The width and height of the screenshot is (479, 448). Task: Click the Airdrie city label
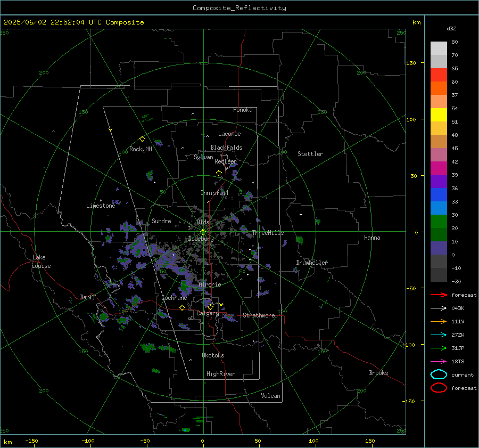[x=210, y=284]
